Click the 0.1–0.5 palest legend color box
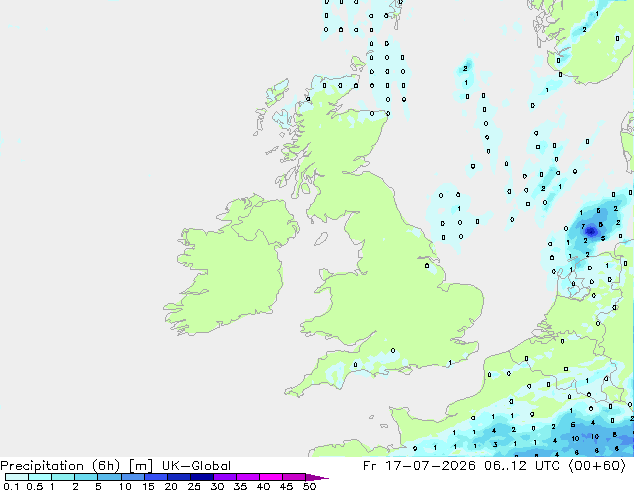The image size is (634, 490). (x=17, y=477)
